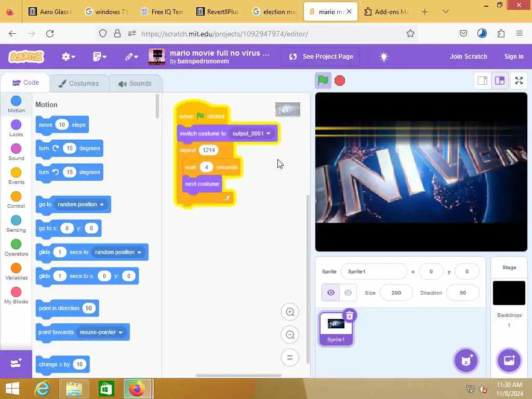Open the Add Extension button
The width and height of the screenshot is (532, 399).
[x=16, y=364]
